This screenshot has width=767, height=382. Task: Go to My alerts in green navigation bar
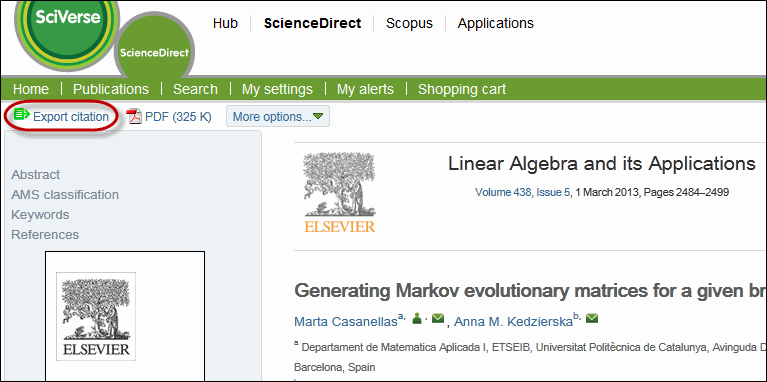(365, 89)
